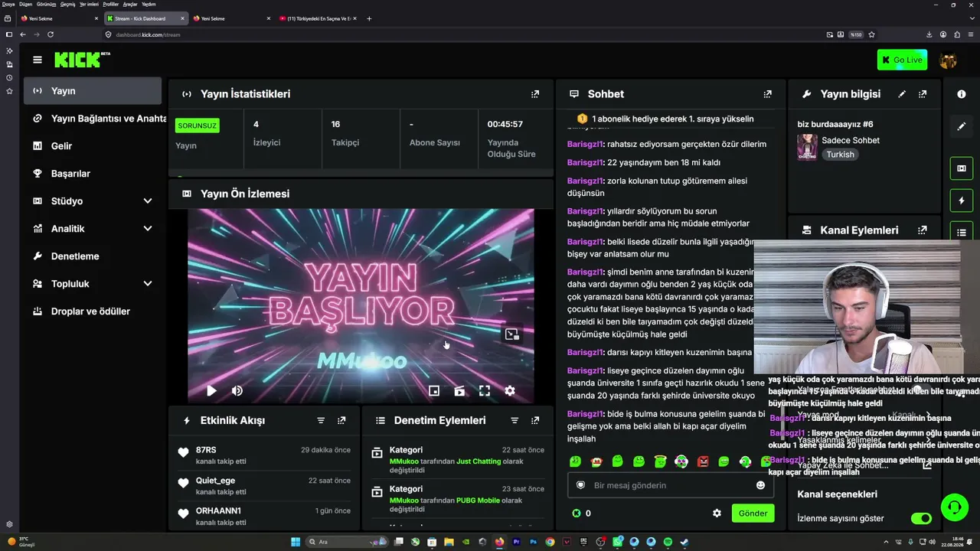
Task: Open the Başarılar page
Action: (x=92, y=174)
